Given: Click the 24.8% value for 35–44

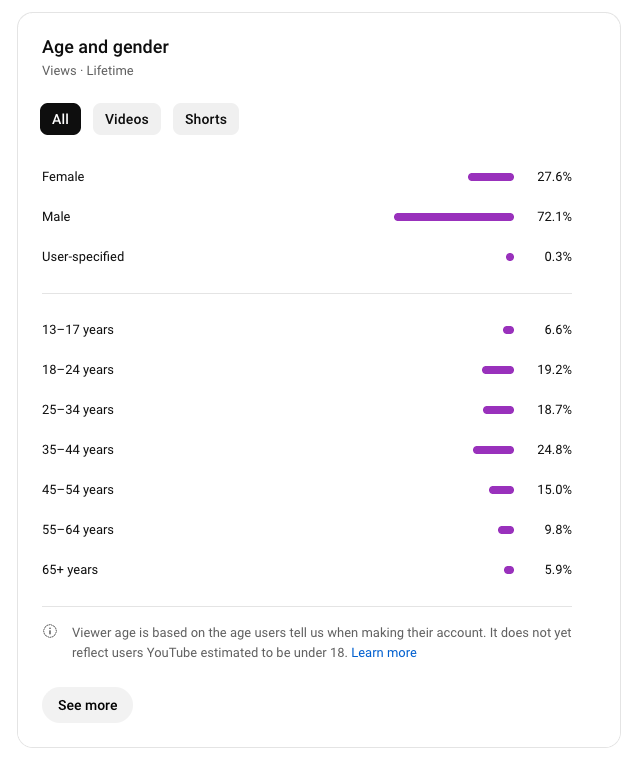Looking at the screenshot, I should tap(554, 450).
